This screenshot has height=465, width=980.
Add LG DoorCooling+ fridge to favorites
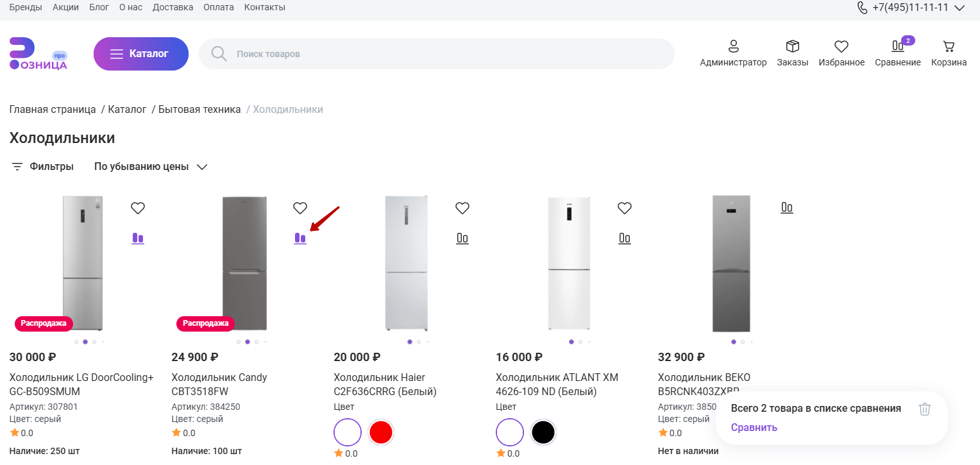(x=138, y=208)
